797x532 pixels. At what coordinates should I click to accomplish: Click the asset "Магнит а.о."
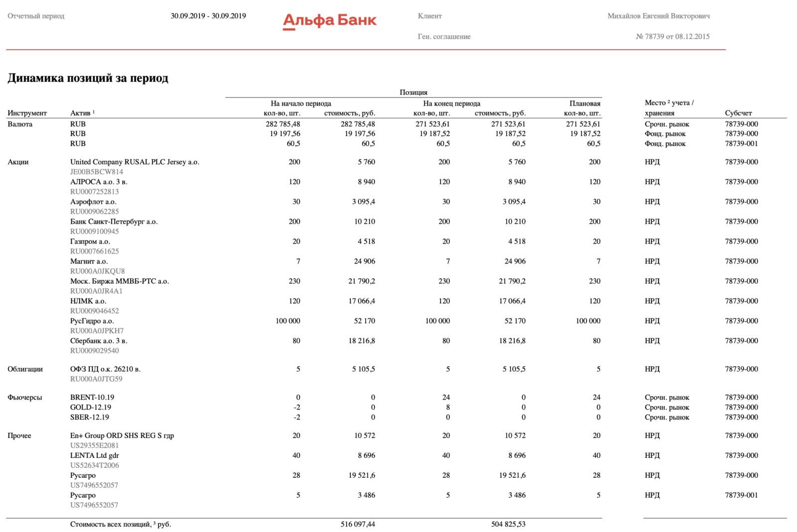pos(89,262)
